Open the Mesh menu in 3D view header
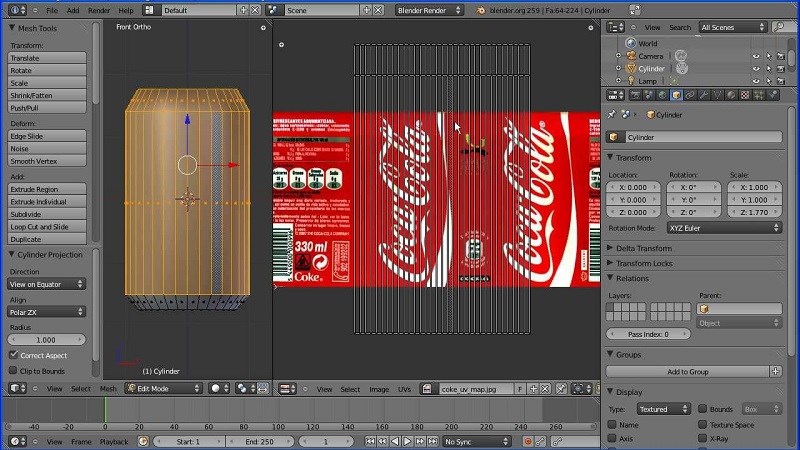Viewport: 800px width, 450px height. [x=108, y=388]
